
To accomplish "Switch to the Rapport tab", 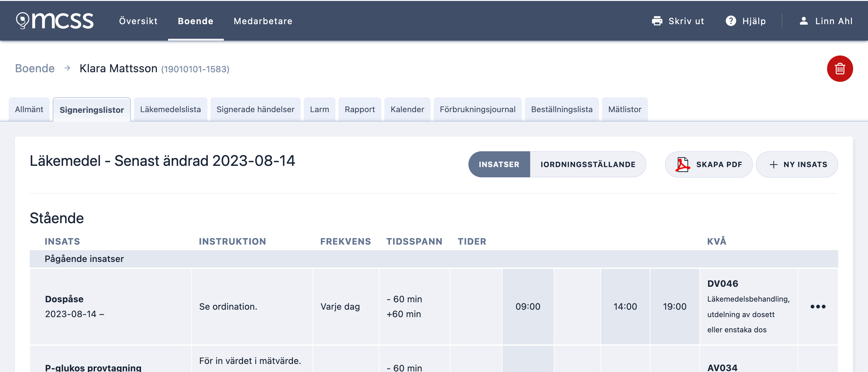I will click(x=360, y=109).
